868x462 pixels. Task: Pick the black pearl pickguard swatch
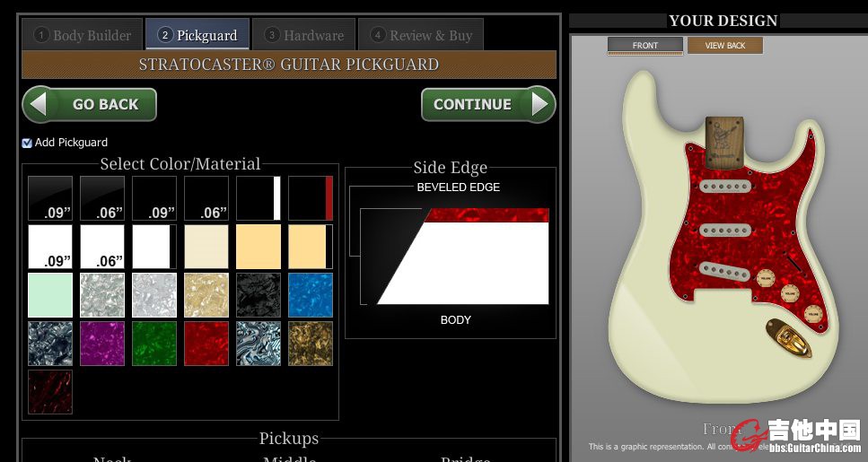pyautogui.click(x=259, y=296)
